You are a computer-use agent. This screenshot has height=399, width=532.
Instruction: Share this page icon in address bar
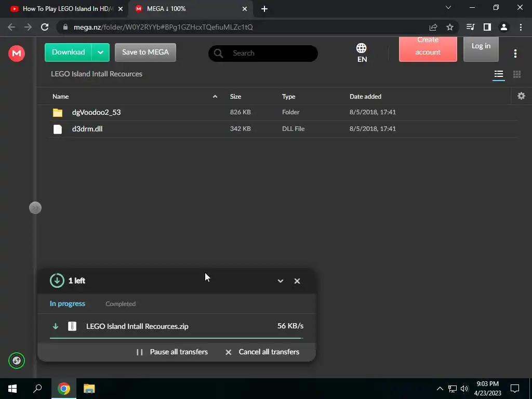[x=433, y=27]
